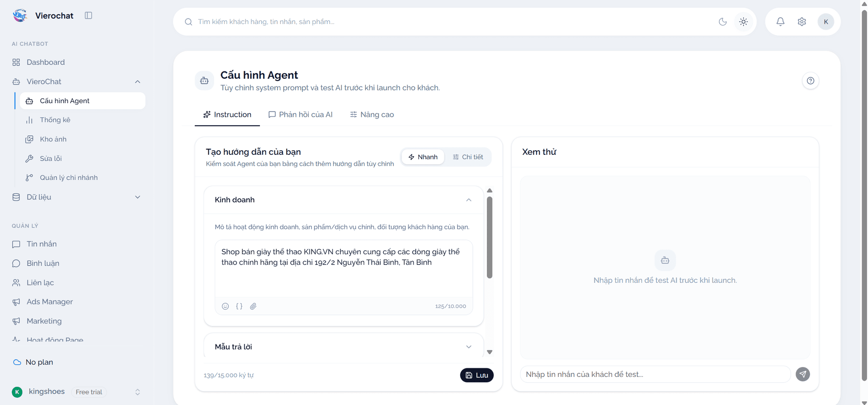Select Chi tiết detailed mode
868x405 pixels.
[468, 157]
